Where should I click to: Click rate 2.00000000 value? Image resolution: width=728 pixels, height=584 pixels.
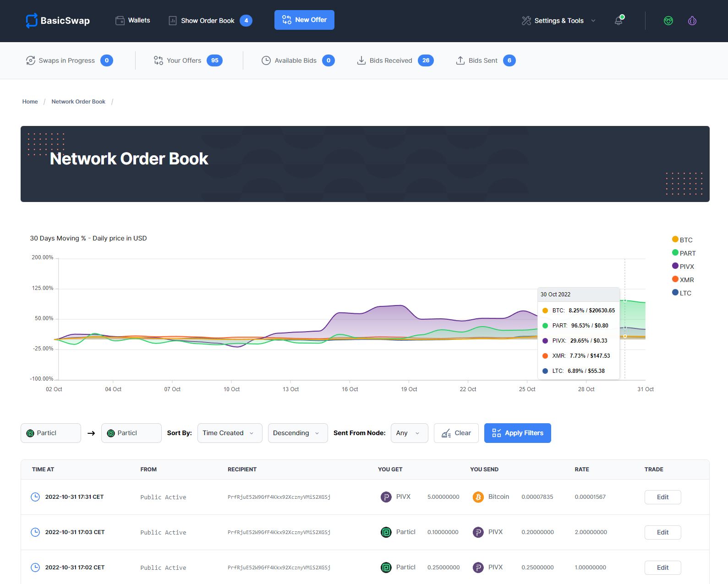(591, 532)
